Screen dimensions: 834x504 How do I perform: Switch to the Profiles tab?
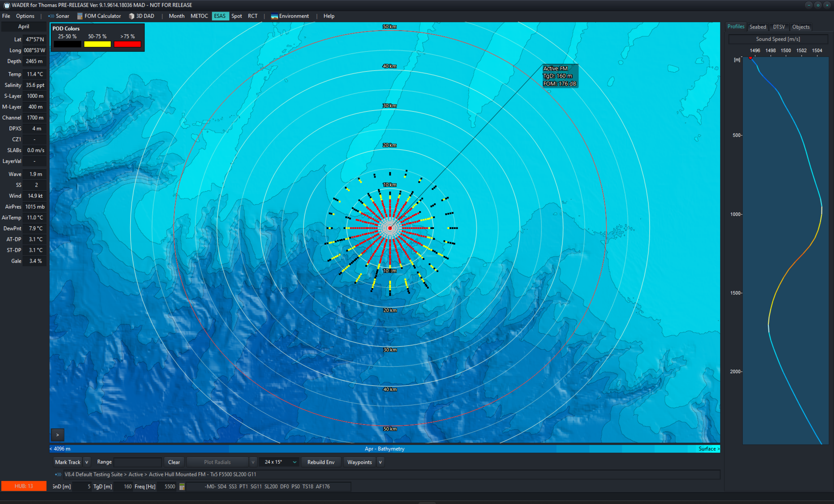point(736,26)
